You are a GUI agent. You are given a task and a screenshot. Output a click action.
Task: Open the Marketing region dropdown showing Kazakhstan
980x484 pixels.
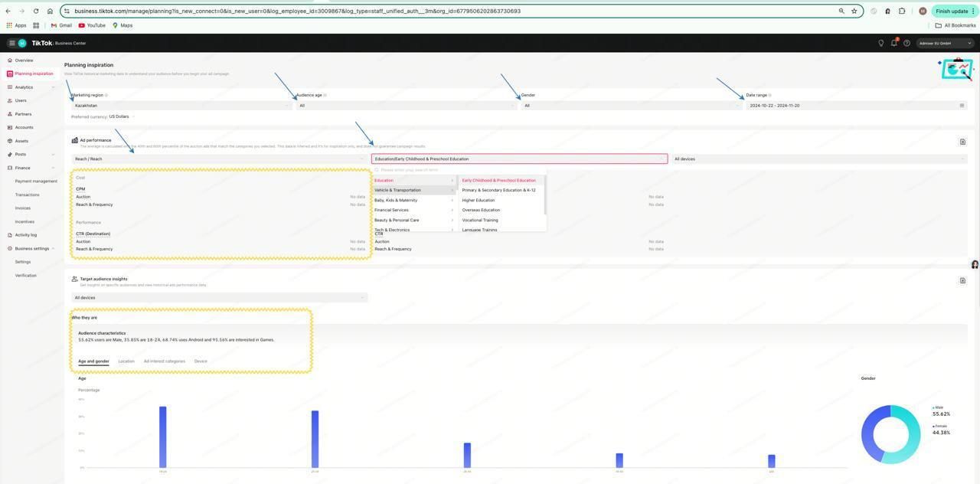(x=181, y=106)
